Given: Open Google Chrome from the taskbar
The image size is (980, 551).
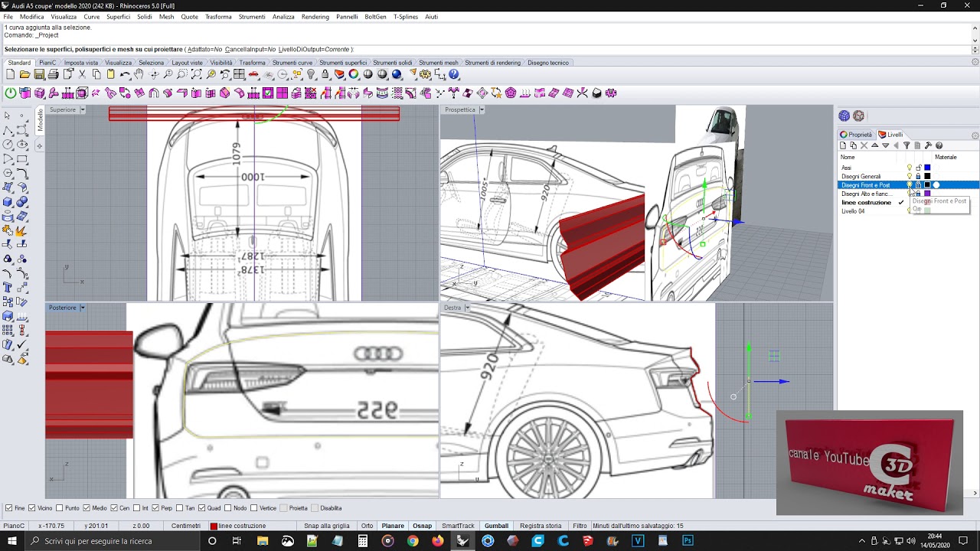Looking at the screenshot, I should 413,541.
